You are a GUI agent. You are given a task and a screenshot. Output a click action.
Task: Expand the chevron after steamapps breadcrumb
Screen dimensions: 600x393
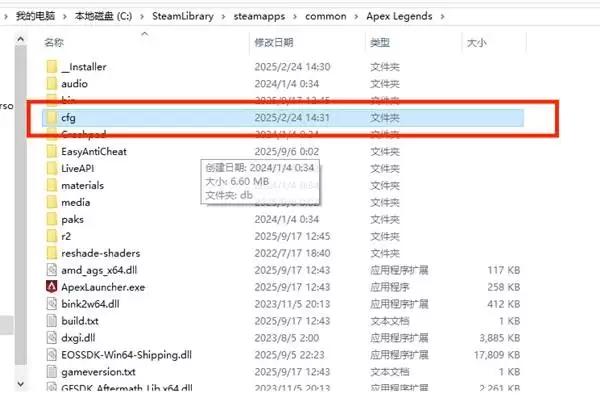click(x=295, y=16)
